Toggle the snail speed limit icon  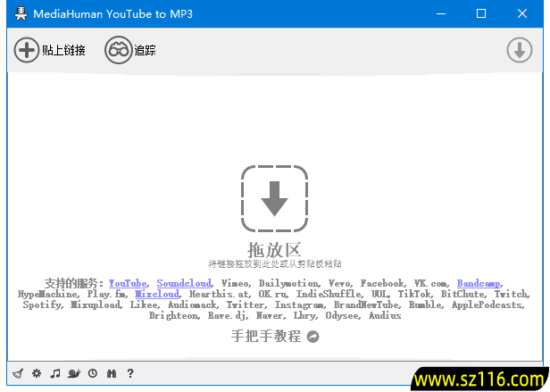pos(74,373)
